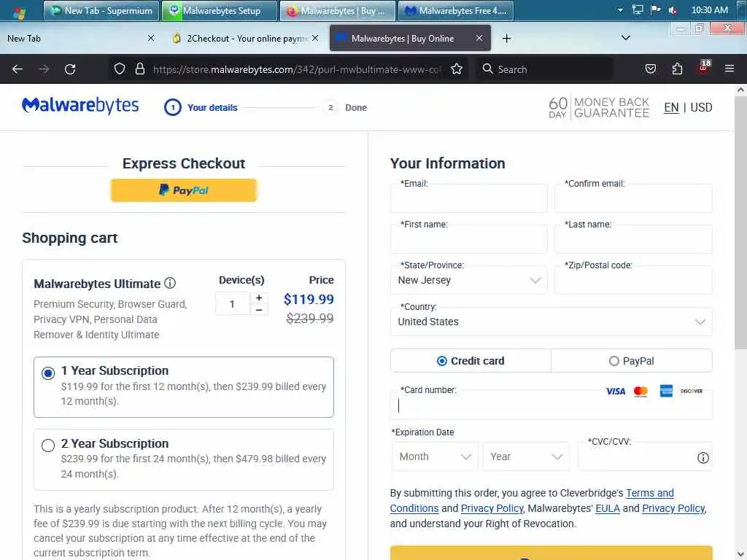This screenshot has width=747, height=560.
Task: Click the First name field
Action: 469,239
